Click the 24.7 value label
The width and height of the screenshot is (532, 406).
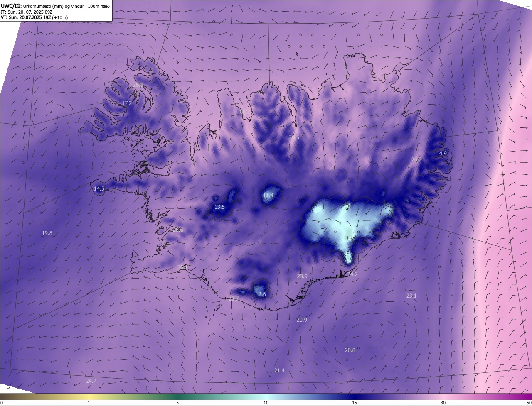tap(91, 381)
